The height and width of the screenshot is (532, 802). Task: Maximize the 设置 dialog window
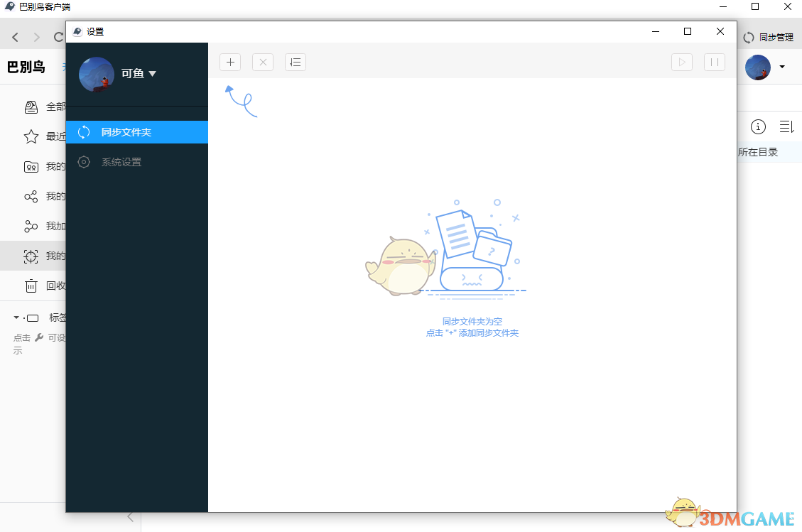tap(688, 31)
